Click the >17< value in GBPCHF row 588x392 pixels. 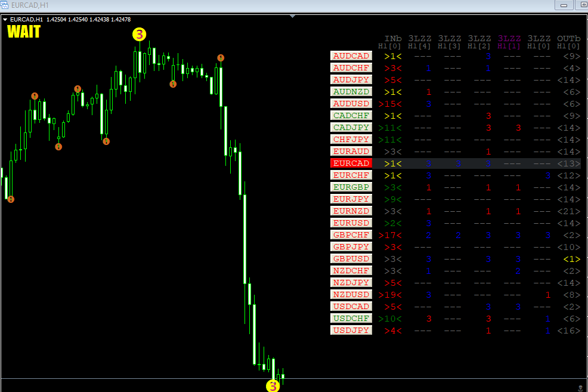[x=390, y=235]
